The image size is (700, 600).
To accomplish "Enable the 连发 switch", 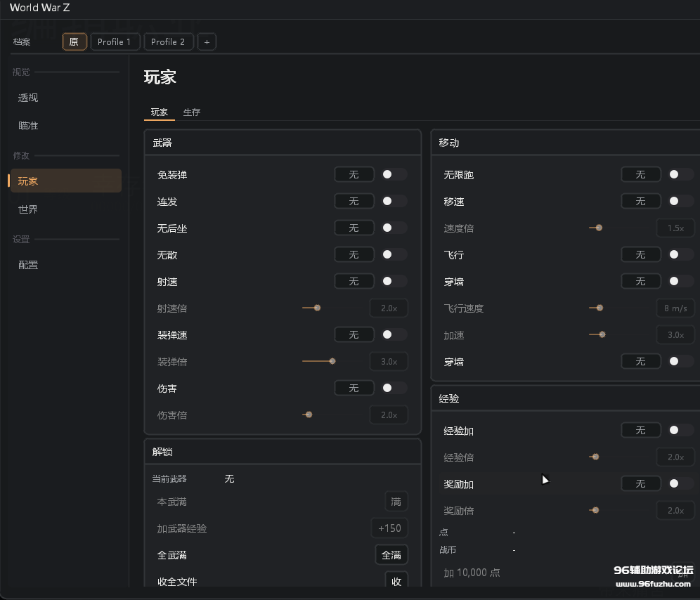I will click(x=394, y=202).
